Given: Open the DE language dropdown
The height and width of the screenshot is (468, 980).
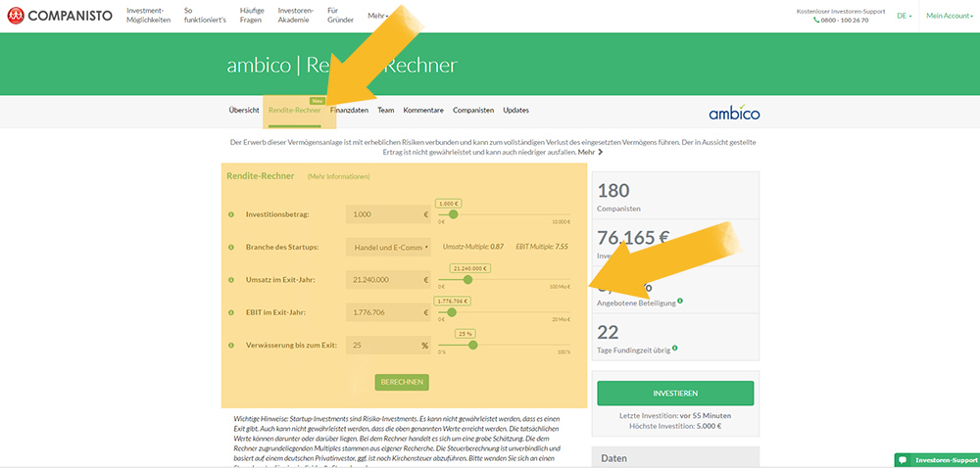Looking at the screenshot, I should click(x=904, y=16).
